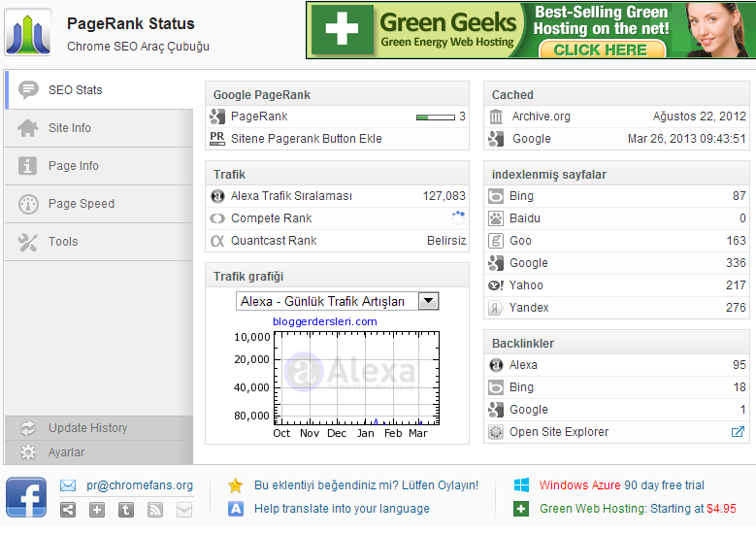Viewport: 756px width, 534px height.
Task: Open the Page Speed tab
Action: point(99,204)
